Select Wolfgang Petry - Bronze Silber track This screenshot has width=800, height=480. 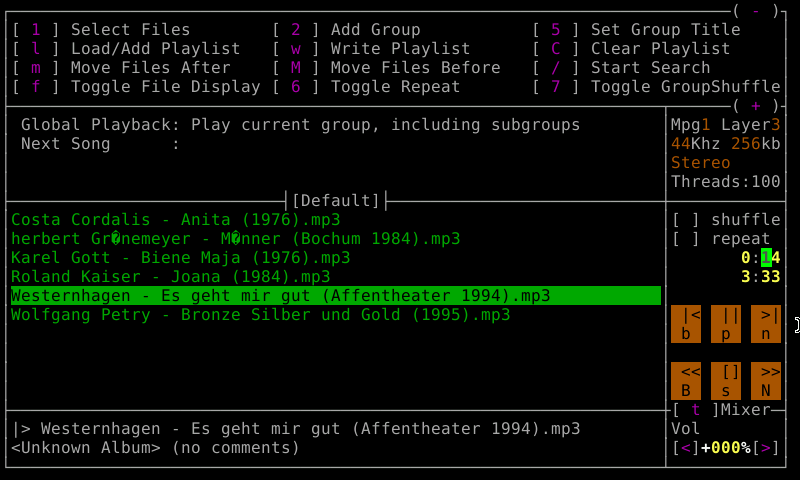[261, 315]
